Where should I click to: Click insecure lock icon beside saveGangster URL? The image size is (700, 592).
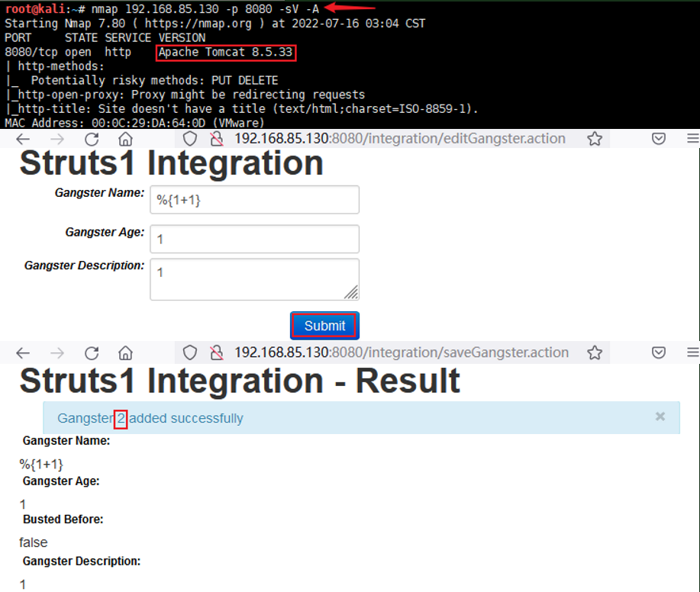(217, 352)
